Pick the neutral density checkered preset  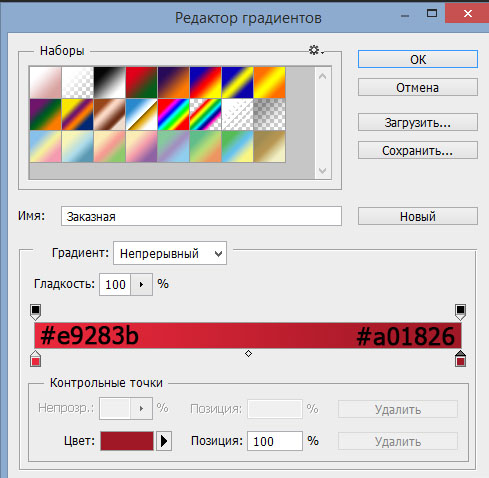270,114
